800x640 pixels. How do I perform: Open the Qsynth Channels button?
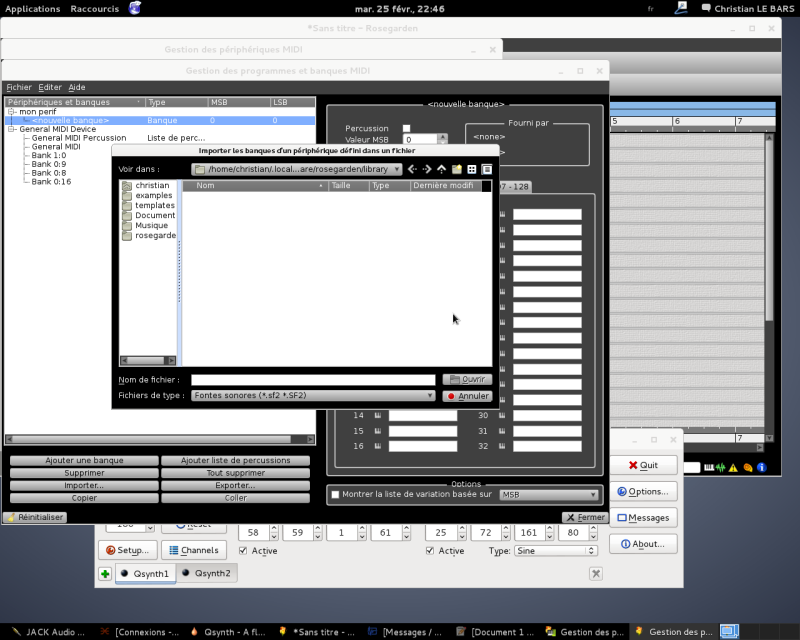[194, 550]
